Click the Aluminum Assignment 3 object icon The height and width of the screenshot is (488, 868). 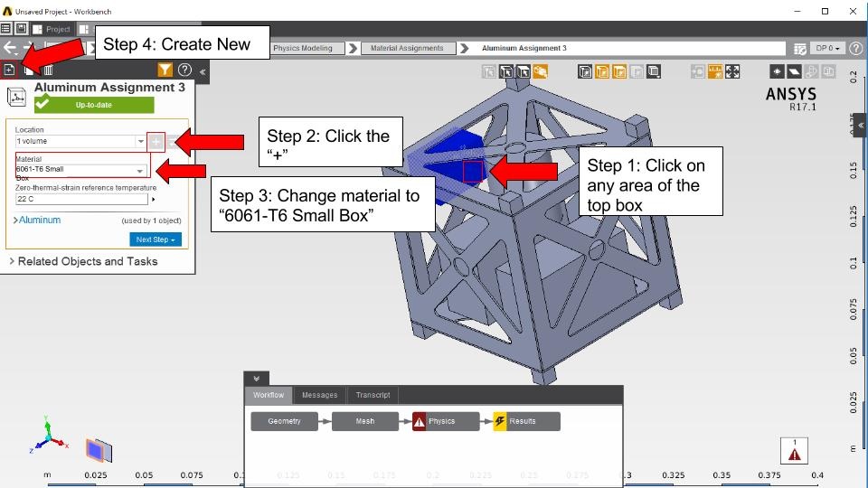16,97
